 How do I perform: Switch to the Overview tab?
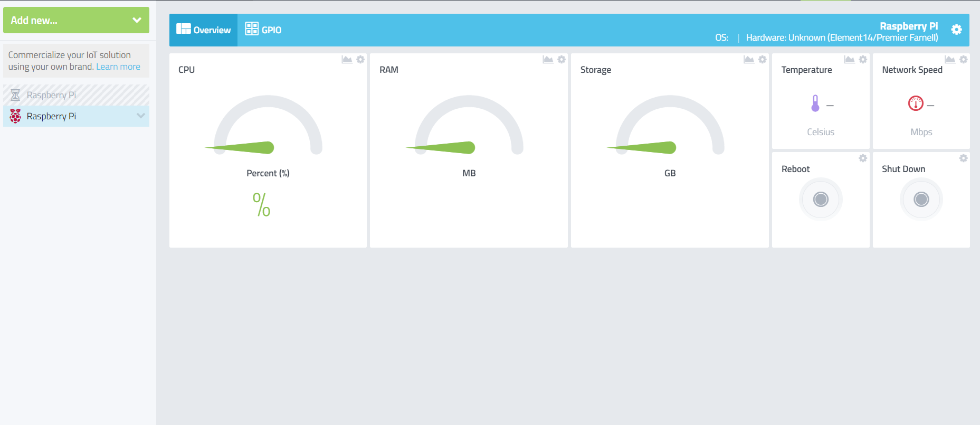[203, 30]
